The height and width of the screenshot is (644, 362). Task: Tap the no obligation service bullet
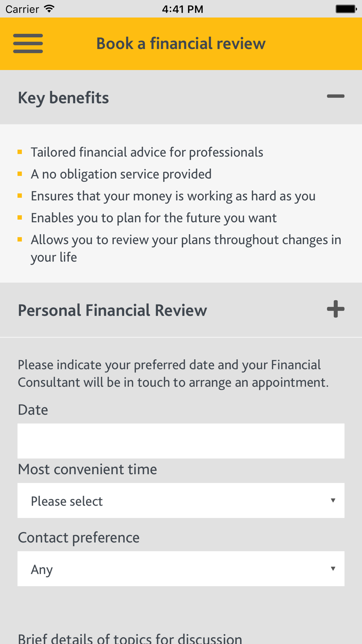pyautogui.click(x=121, y=174)
